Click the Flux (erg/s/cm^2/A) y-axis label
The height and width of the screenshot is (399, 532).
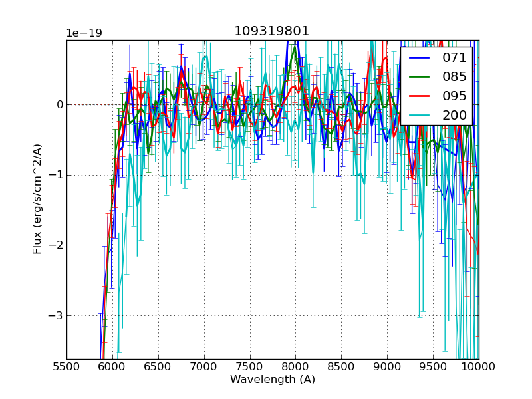[38, 199]
